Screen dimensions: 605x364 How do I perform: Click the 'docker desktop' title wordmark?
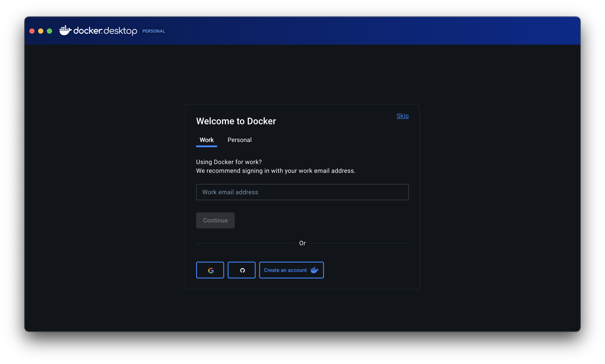click(x=105, y=31)
